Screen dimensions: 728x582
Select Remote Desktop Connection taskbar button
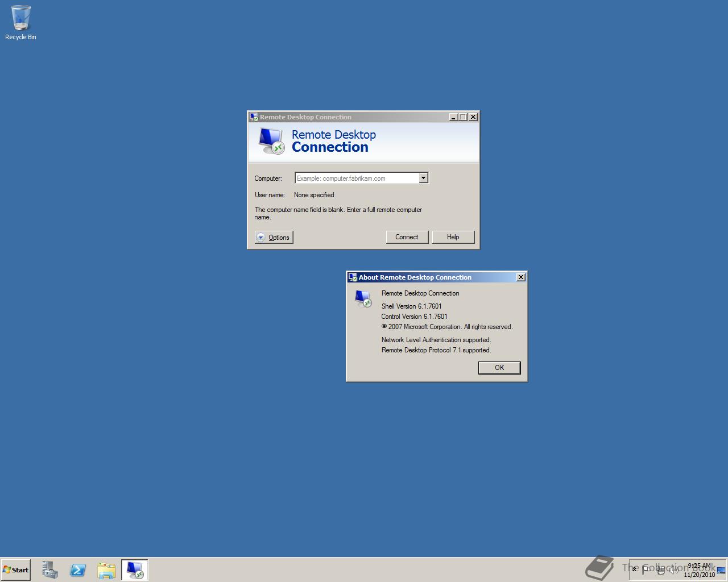[135, 570]
